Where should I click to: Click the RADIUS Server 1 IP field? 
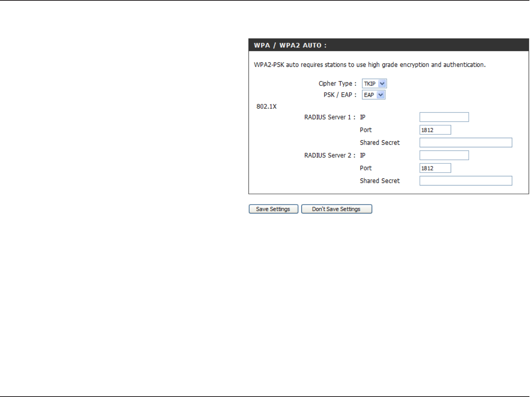[444, 117]
